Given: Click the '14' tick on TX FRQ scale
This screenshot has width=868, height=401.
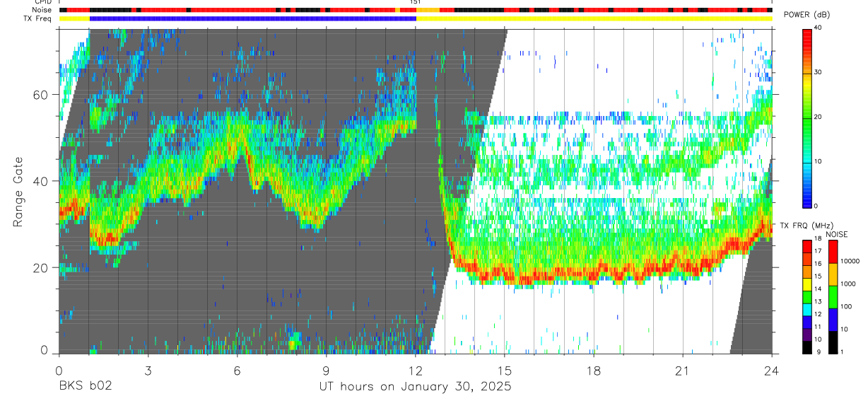Looking at the screenshot, I should tap(818, 289).
